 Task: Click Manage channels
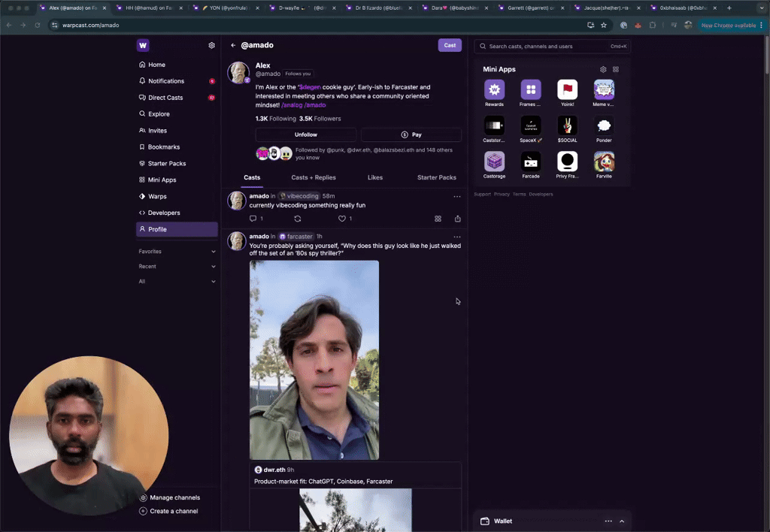170,497
